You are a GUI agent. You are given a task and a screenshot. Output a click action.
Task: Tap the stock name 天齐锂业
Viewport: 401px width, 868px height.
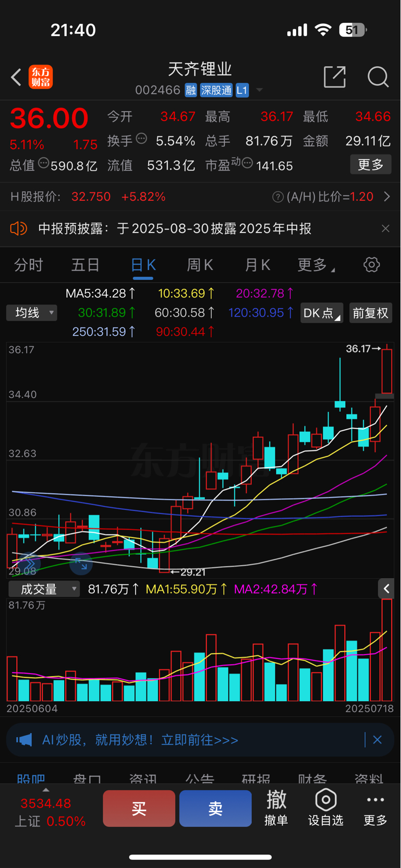[x=200, y=69]
